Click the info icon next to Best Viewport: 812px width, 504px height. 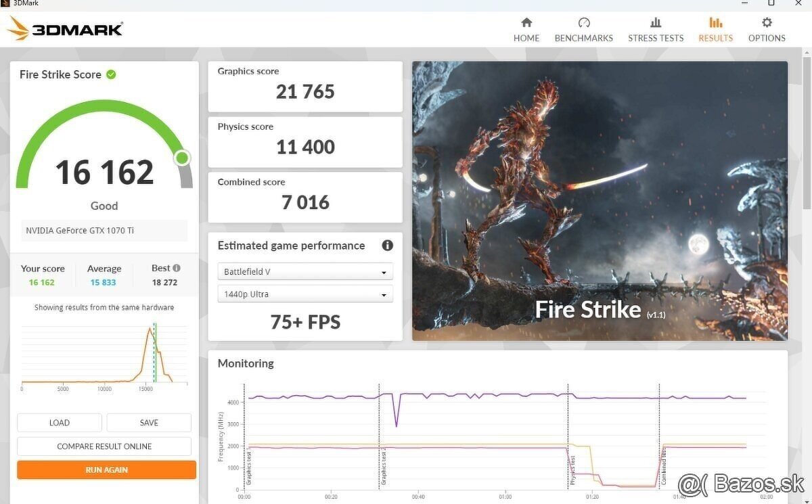177,268
